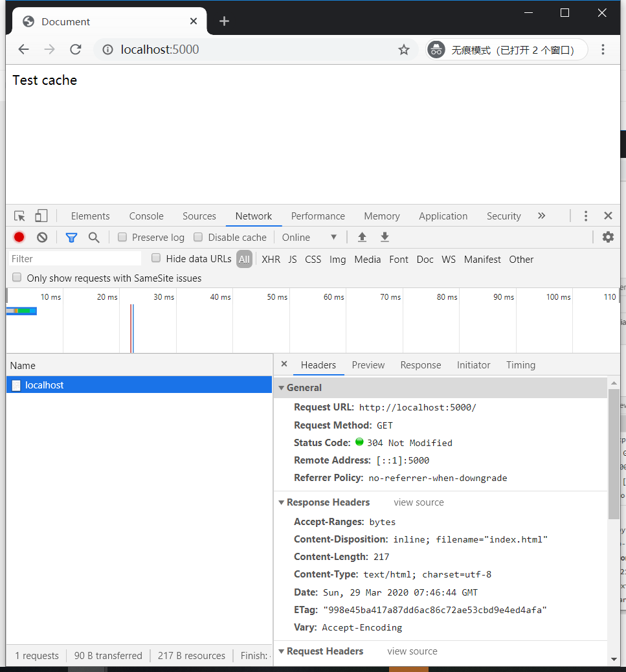Close the DevTools panel
Viewport: 626px width, 672px height.
pyautogui.click(x=608, y=216)
